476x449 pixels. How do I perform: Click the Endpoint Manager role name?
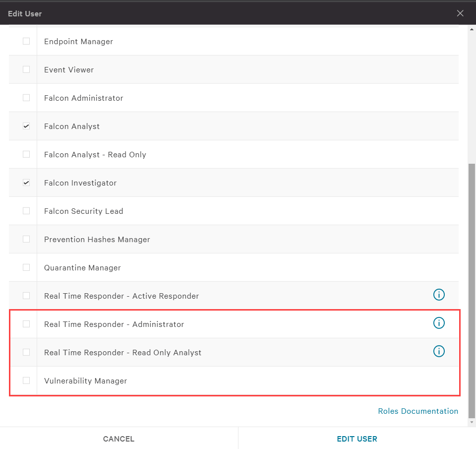79,42
